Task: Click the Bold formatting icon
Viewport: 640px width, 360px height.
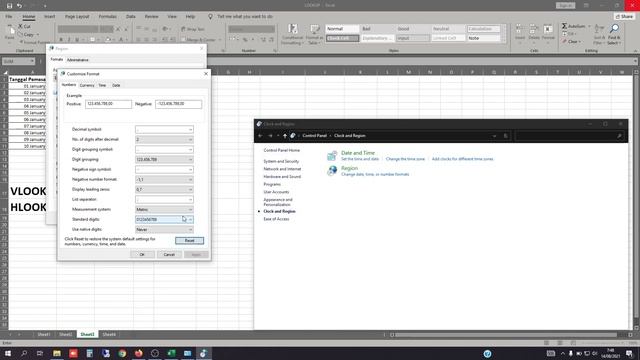Action: tap(61, 40)
